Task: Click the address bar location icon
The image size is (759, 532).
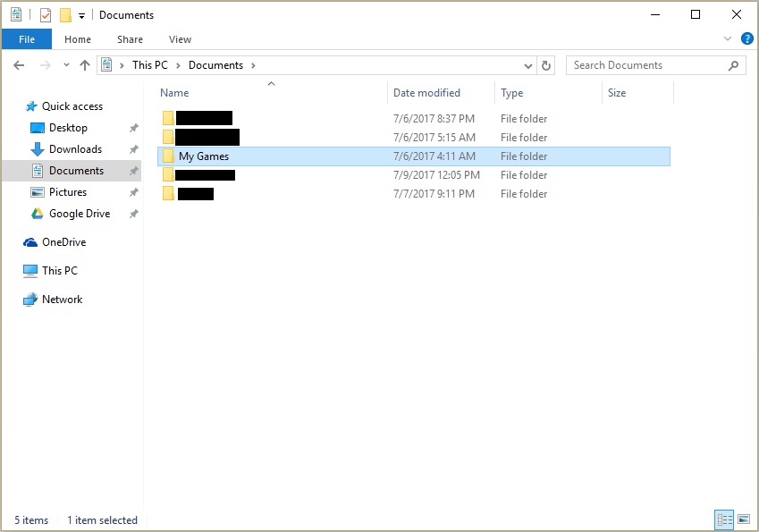Action: pyautogui.click(x=106, y=65)
